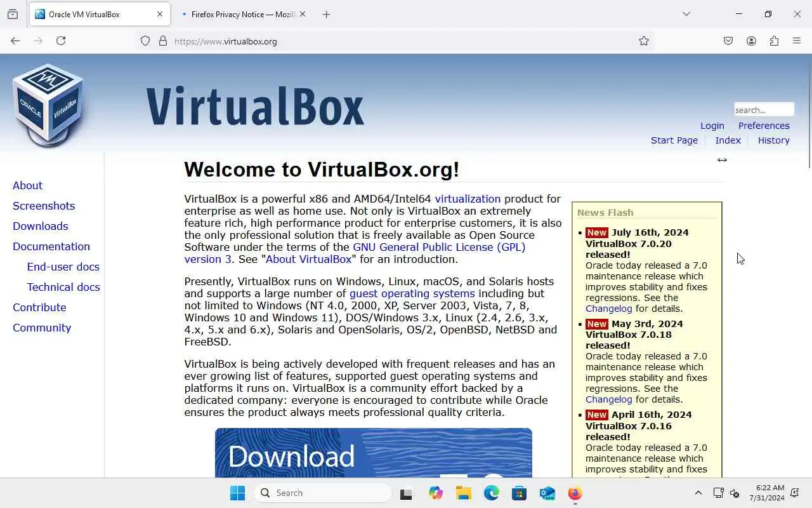
Task: Click the Firefox View icon in tab bar
Action: 13,14
